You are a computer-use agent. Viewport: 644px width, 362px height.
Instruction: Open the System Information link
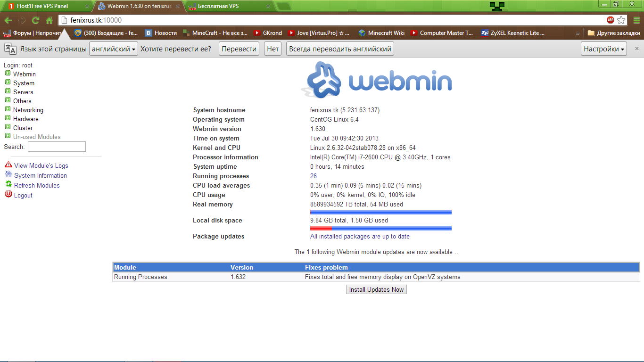point(41,175)
